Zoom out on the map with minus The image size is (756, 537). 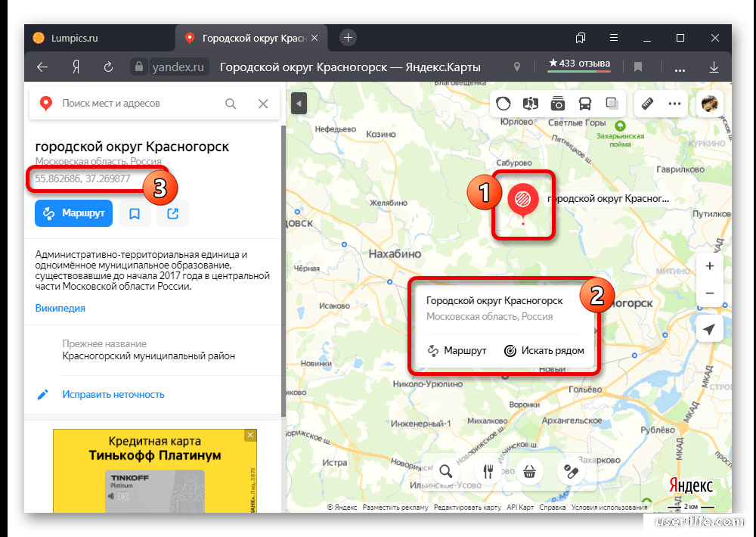click(x=710, y=293)
